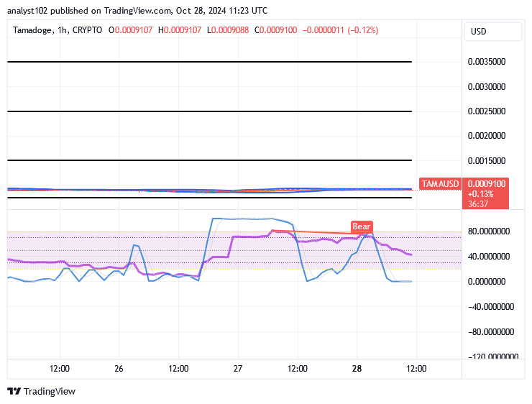Click the 26 date label on time axis
The image size is (532, 404).
[119, 368]
